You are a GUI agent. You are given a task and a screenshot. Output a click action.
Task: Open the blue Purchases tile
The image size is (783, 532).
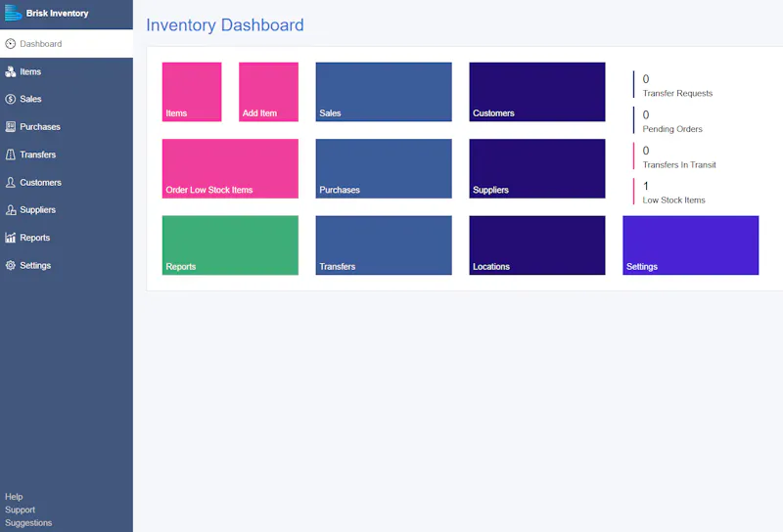[384, 168]
